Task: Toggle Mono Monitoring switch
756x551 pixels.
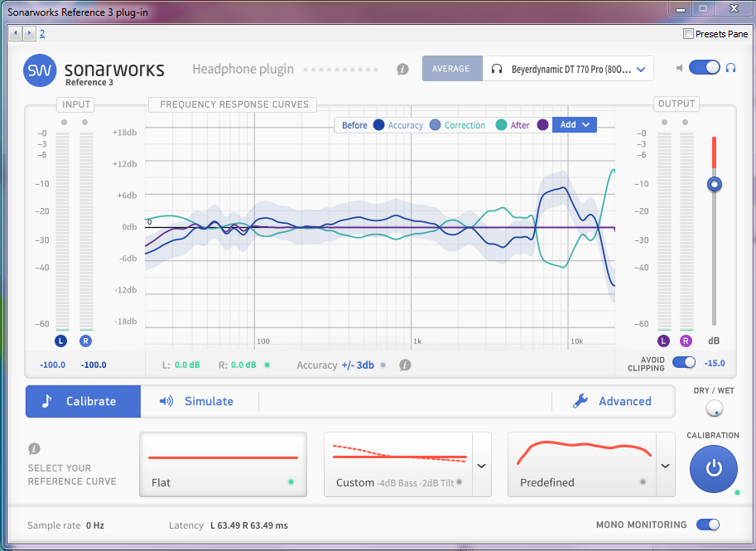Action: click(708, 524)
